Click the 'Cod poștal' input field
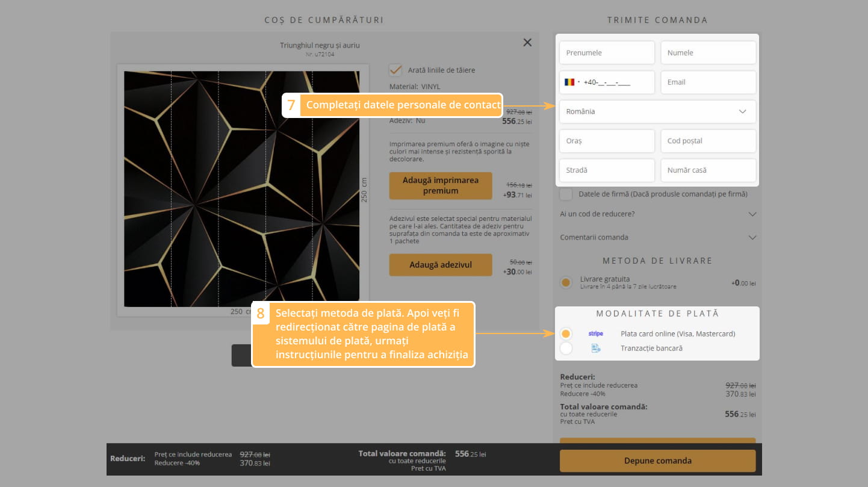This screenshot has height=487, width=868. (x=708, y=141)
